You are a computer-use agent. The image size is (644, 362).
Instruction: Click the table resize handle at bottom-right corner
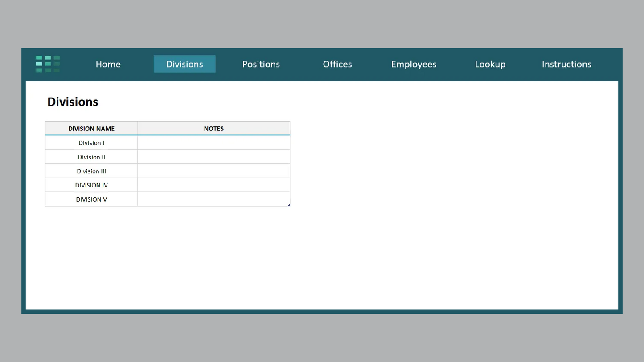tap(289, 205)
